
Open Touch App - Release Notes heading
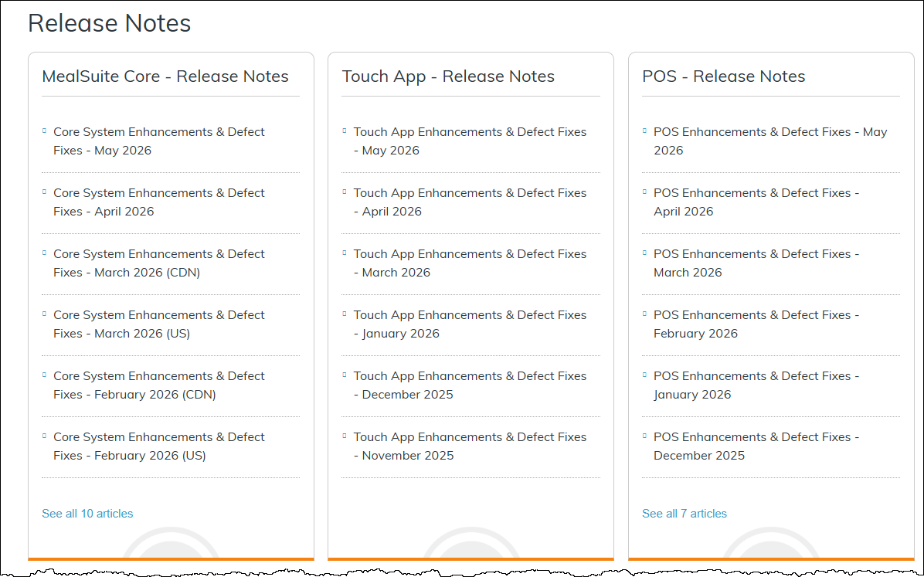click(448, 76)
